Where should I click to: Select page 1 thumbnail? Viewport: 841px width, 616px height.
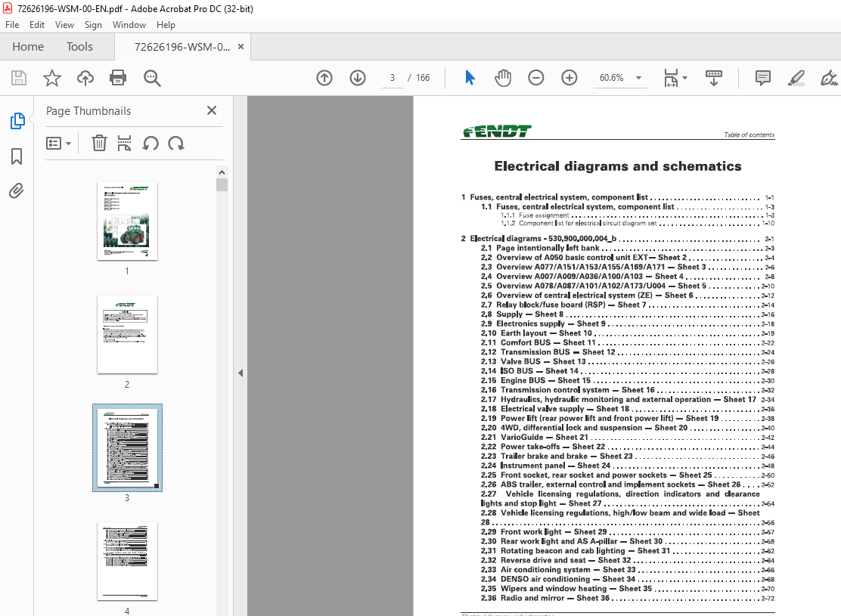(x=127, y=221)
